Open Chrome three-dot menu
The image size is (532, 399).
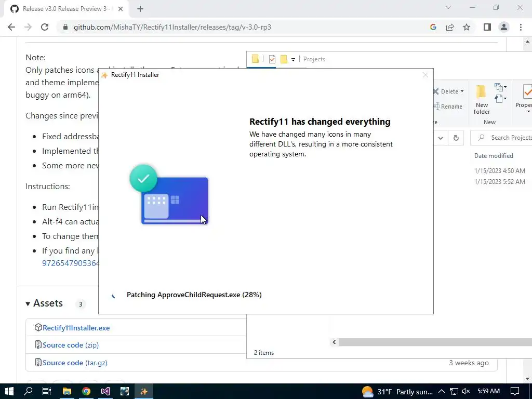(x=521, y=27)
